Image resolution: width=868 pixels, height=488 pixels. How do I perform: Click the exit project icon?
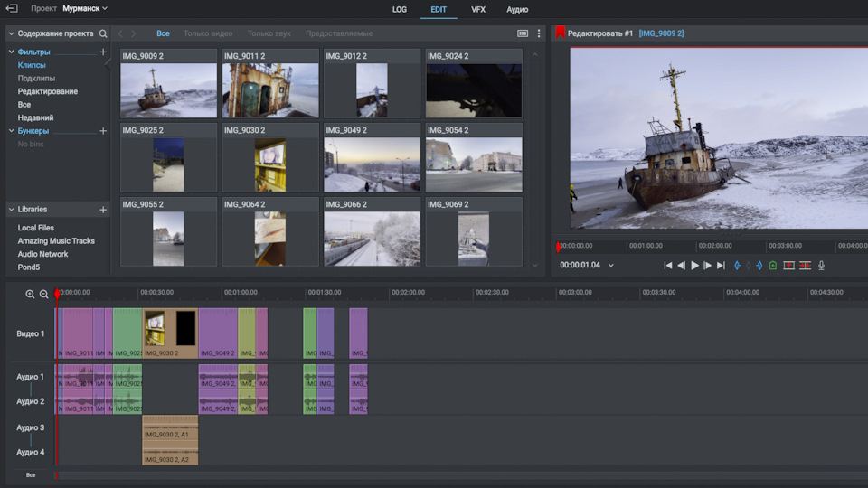tap(12, 8)
